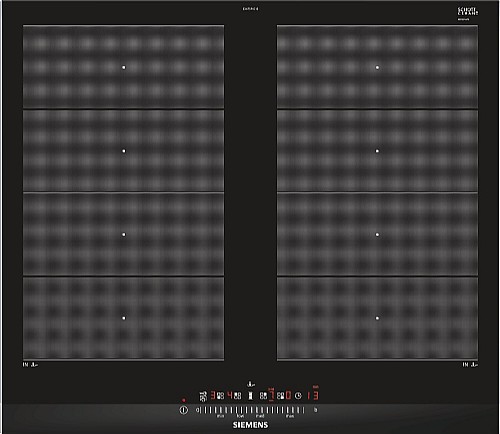Click the Schott Ceran logo in corner
Image resolution: width=500 pixels, height=434 pixels.
click(x=467, y=13)
